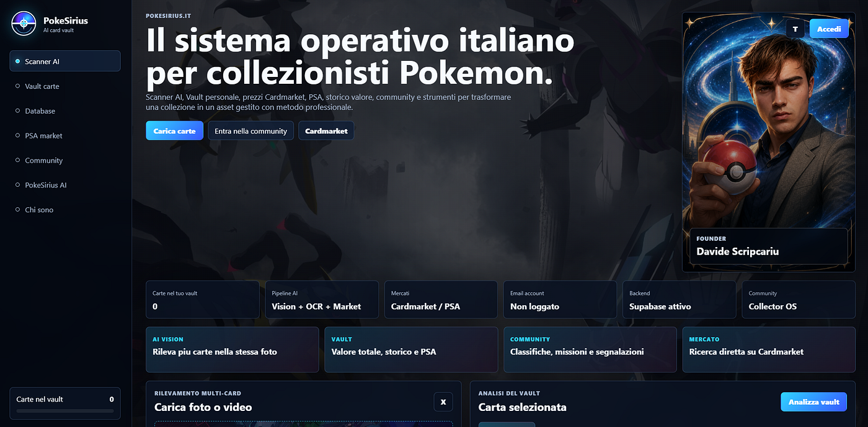Screen dimensions: 868x427
Task: Click the Carta selezionata heading
Action: (x=523, y=407)
